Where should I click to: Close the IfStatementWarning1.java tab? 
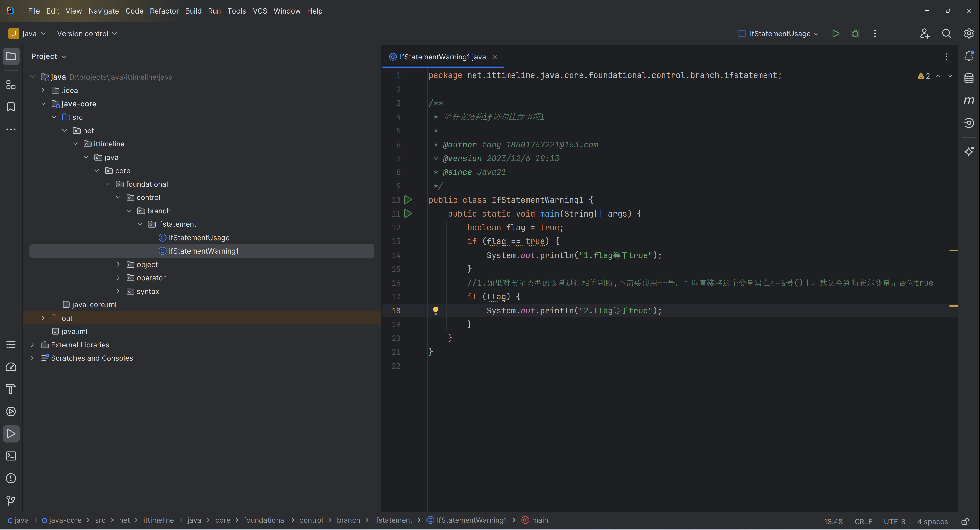pyautogui.click(x=495, y=57)
